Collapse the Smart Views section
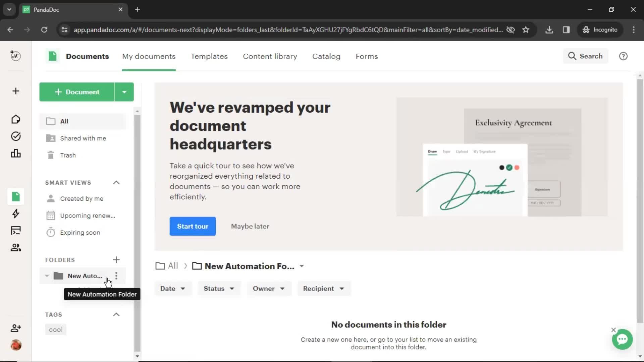Screen dimensions: 644x362 tap(116, 182)
